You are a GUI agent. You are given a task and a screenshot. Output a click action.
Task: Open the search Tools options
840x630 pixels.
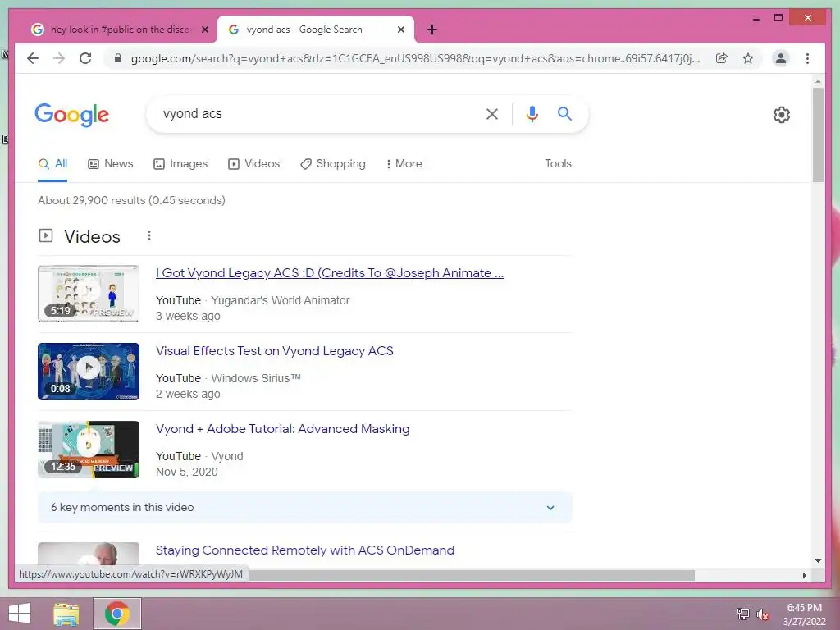click(x=558, y=164)
